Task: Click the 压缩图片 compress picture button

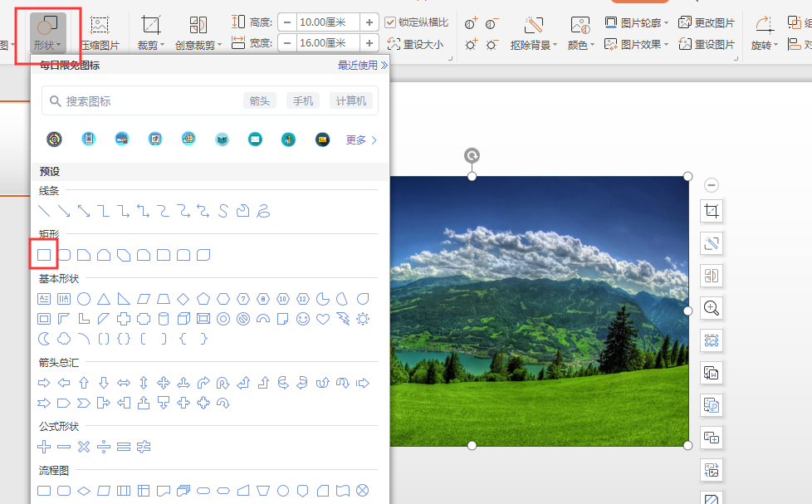Action: click(100, 33)
